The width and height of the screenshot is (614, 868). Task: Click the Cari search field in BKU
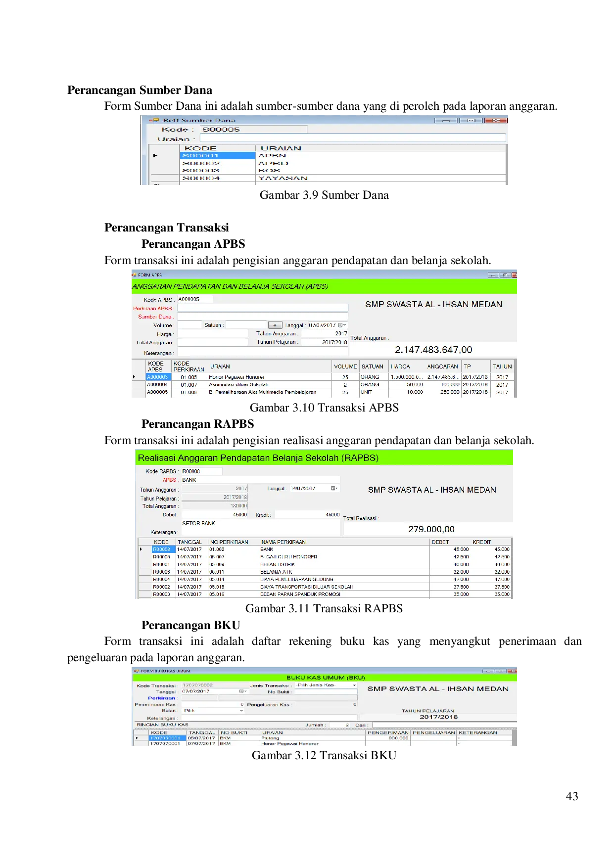tap(444, 725)
